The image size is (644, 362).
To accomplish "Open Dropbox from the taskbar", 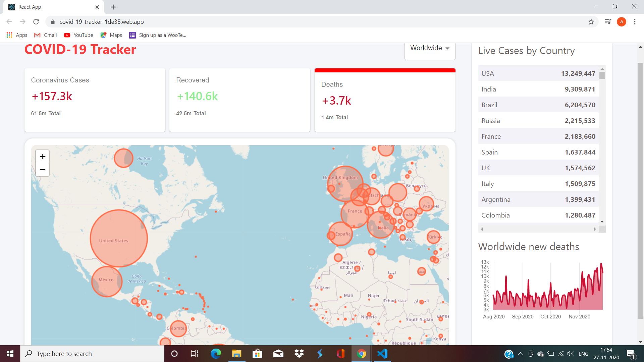I will tap(299, 354).
